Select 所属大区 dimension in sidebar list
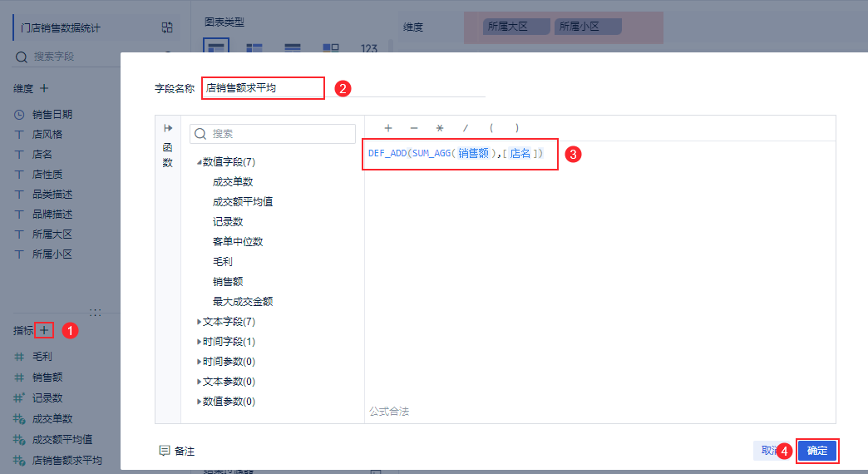 point(52,235)
